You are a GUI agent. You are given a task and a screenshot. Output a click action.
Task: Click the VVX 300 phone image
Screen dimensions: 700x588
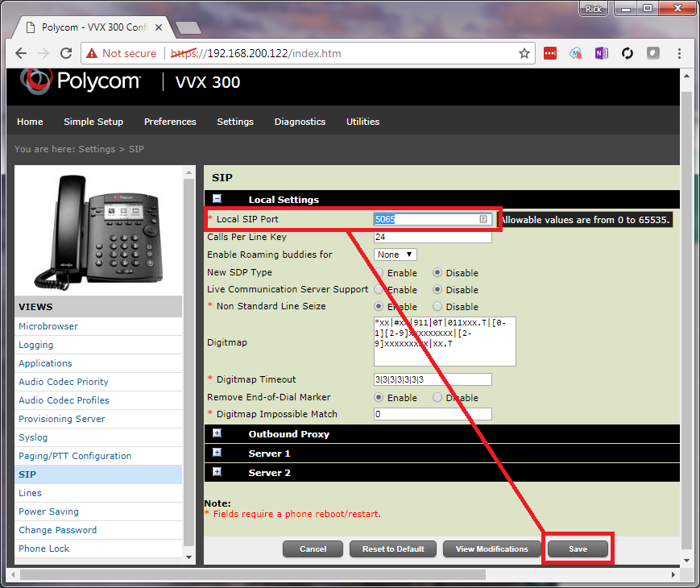(99, 232)
